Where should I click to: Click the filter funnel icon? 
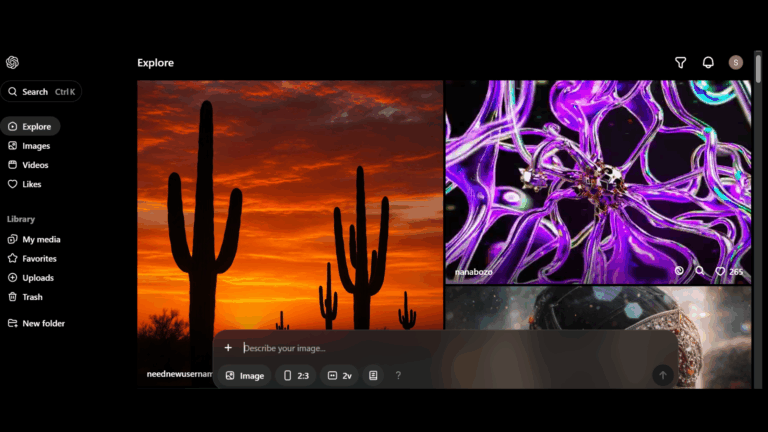(680, 63)
